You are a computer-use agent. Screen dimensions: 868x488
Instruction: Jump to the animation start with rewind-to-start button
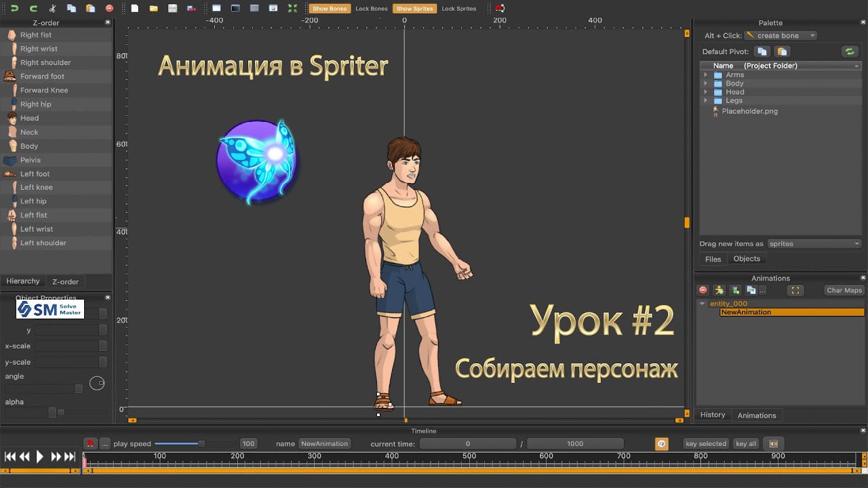(x=9, y=457)
